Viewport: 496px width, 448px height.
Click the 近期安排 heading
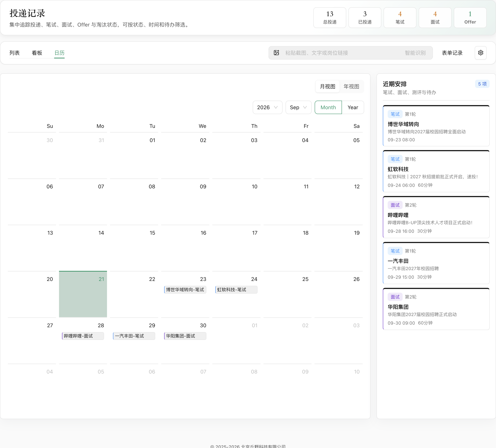(395, 84)
